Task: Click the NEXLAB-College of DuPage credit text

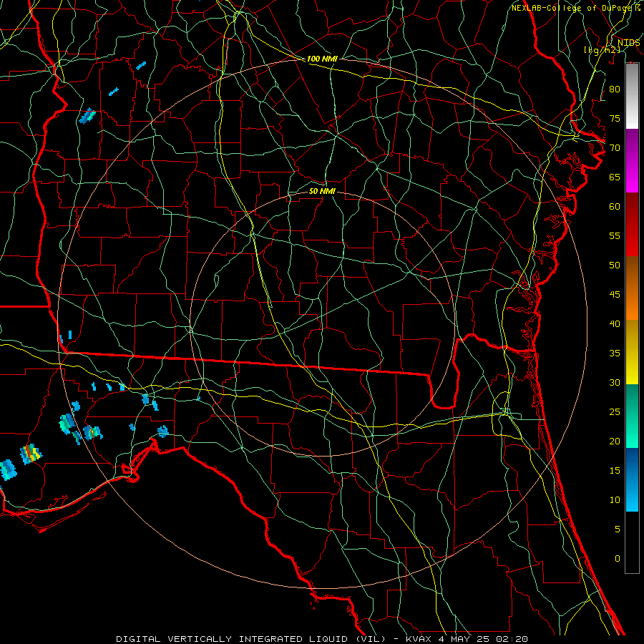Action: click(572, 8)
